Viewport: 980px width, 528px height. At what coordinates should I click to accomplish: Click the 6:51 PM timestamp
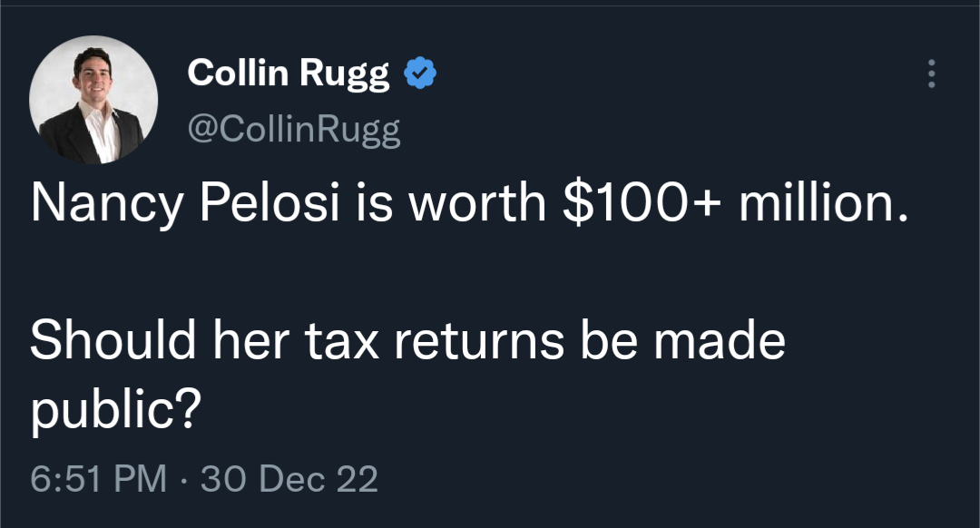(98, 478)
